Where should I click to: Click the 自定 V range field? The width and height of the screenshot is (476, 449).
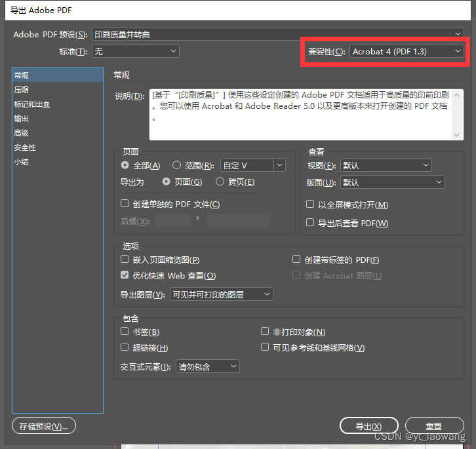tap(247, 165)
